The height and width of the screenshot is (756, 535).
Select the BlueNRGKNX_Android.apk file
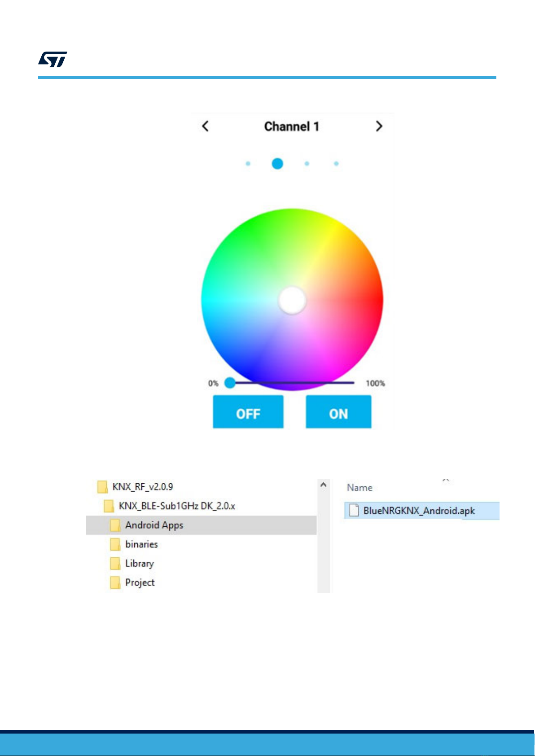422,511
